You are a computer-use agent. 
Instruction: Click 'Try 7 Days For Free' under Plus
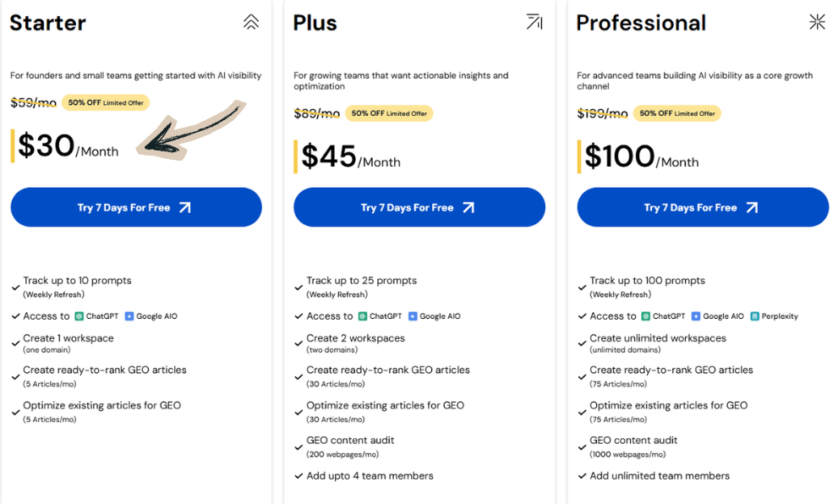pos(419,207)
